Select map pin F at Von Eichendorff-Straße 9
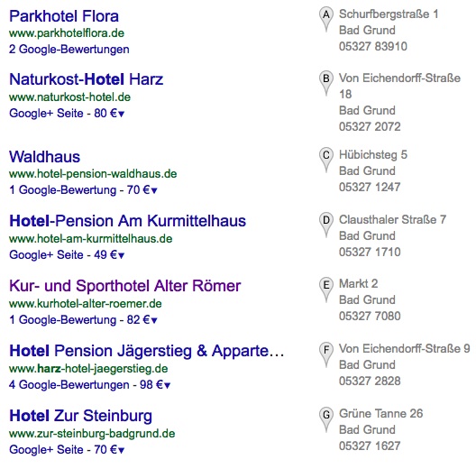Screen dimensions: 476x469 (x=326, y=353)
